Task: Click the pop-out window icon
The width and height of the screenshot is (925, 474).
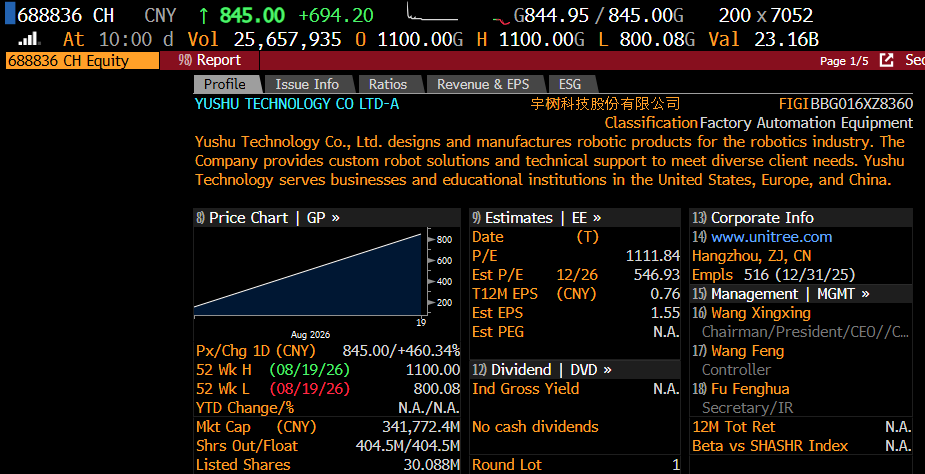Action: pyautogui.click(x=886, y=60)
